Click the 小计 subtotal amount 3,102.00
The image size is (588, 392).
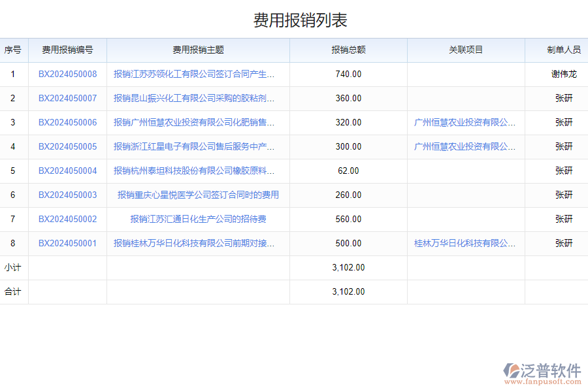pos(348,267)
